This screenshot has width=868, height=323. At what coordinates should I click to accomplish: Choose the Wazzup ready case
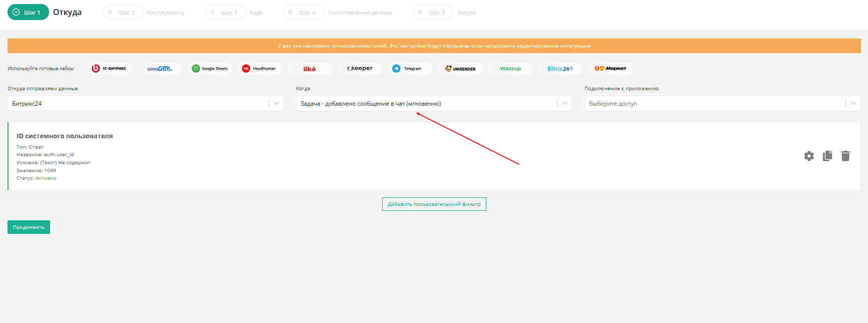click(x=510, y=69)
